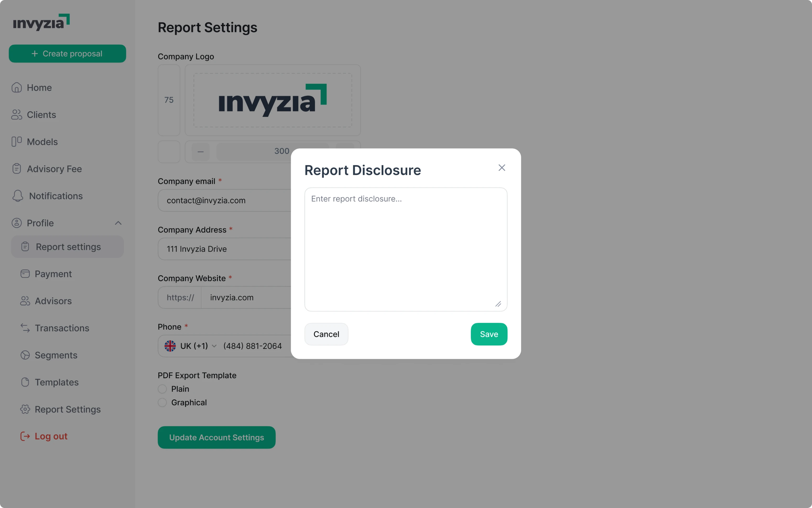Click the Payment card icon
Image resolution: width=812 pixels, height=508 pixels.
point(25,273)
